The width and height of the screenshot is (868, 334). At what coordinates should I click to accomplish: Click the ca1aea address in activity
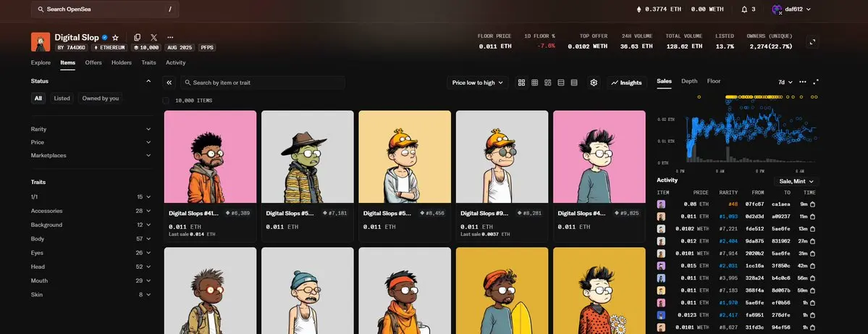[781, 204]
